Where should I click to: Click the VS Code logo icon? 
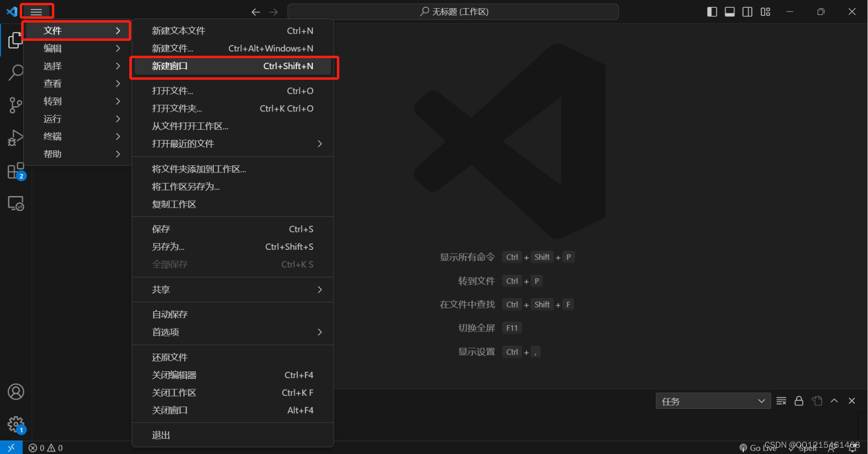point(12,12)
